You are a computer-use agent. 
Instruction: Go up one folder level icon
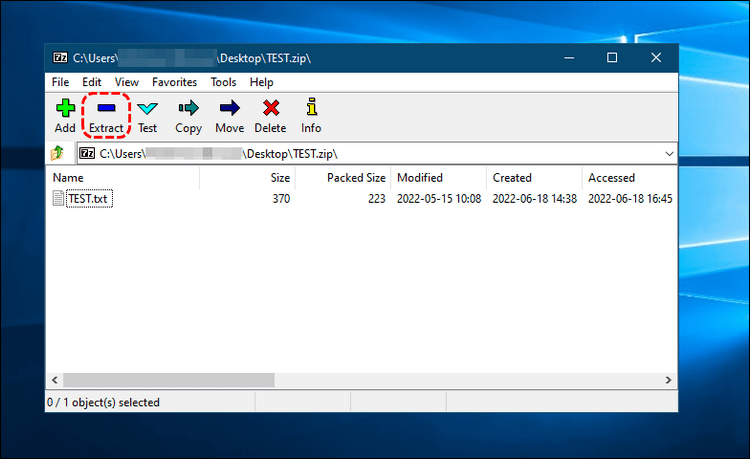(57, 153)
